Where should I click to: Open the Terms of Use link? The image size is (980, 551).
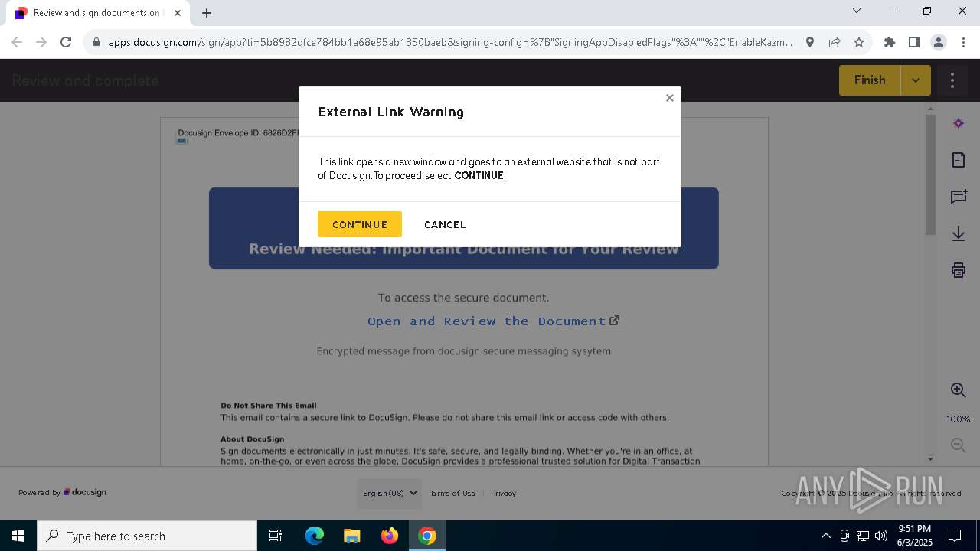(x=452, y=494)
